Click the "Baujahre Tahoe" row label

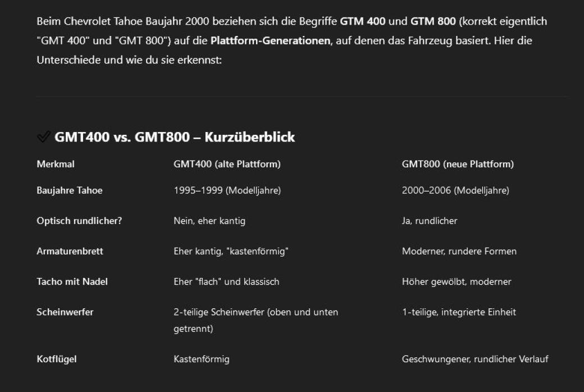point(70,190)
